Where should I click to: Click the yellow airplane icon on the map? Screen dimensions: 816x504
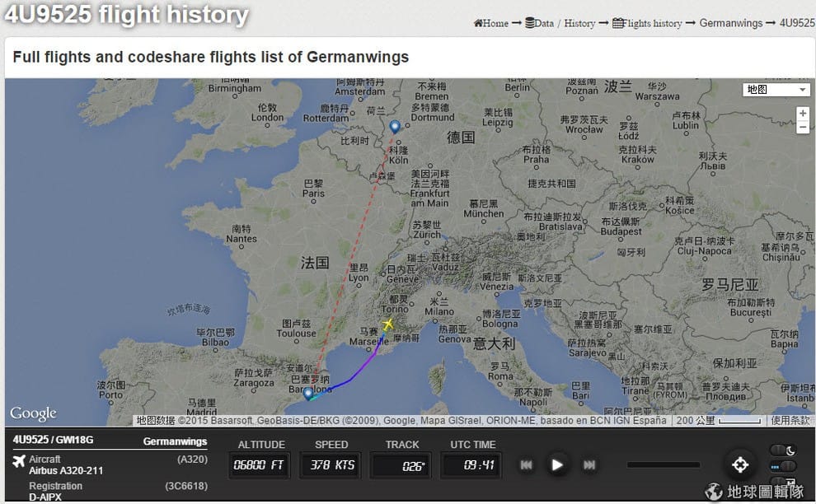pyautogui.click(x=387, y=324)
